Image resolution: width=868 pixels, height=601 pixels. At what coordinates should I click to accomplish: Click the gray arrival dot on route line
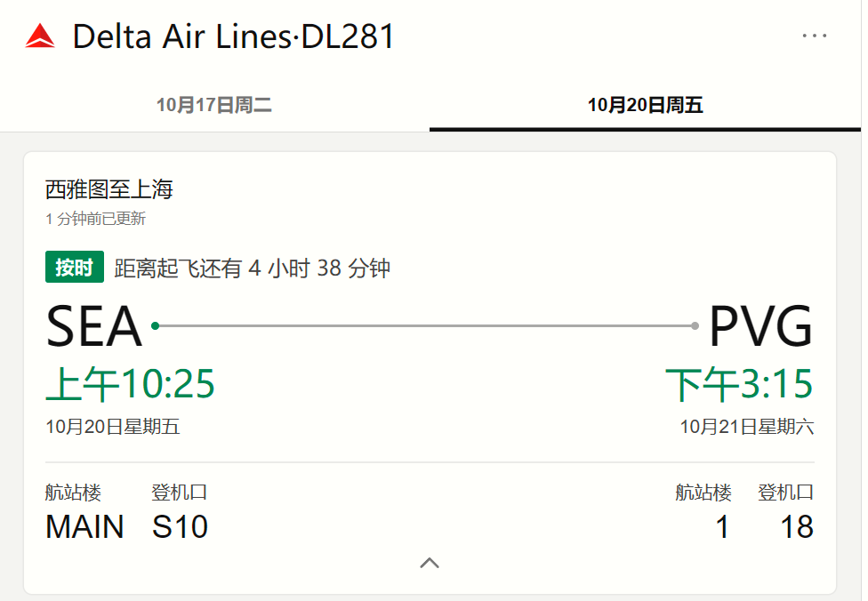click(695, 326)
